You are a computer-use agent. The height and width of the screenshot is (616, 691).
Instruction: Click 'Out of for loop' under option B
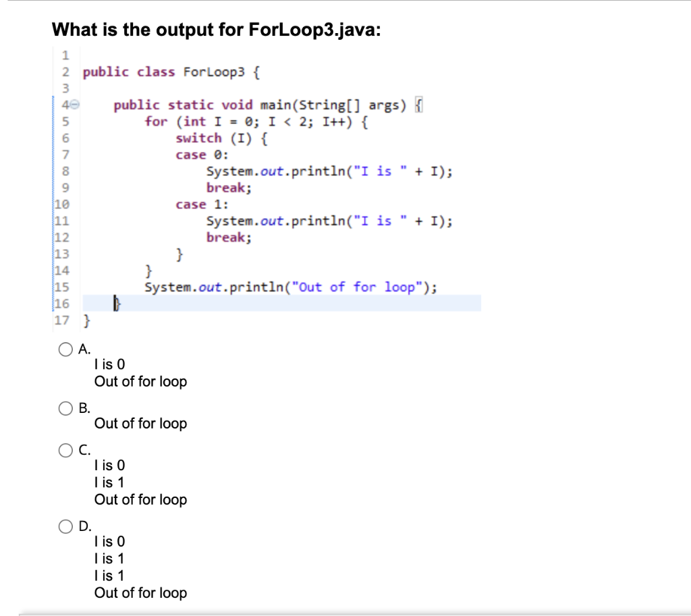(x=140, y=424)
